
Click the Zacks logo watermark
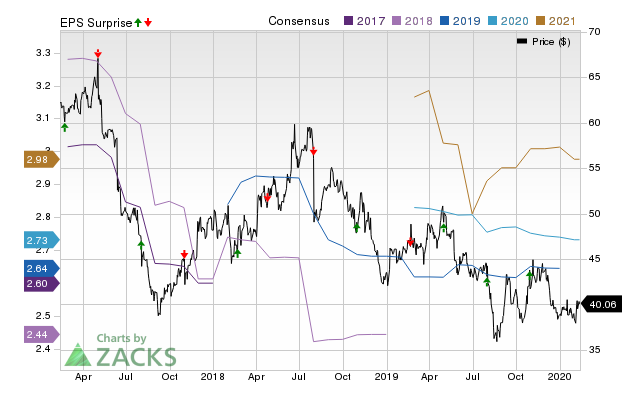click(121, 356)
